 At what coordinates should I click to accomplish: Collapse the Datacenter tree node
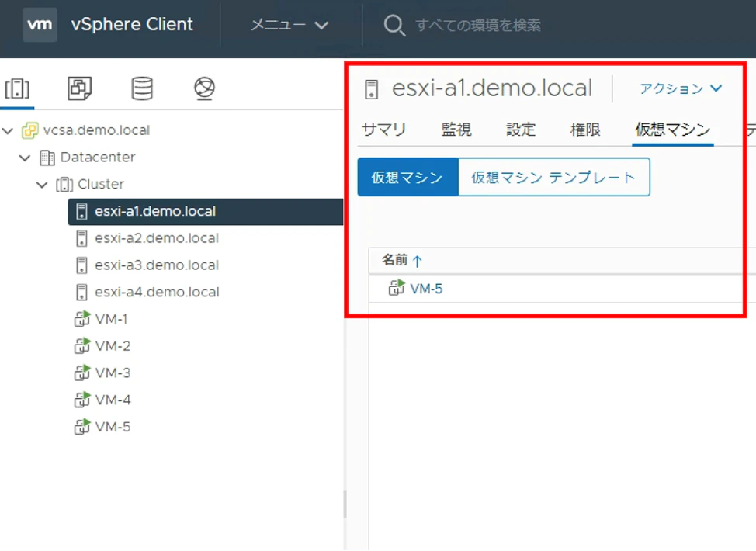point(25,158)
